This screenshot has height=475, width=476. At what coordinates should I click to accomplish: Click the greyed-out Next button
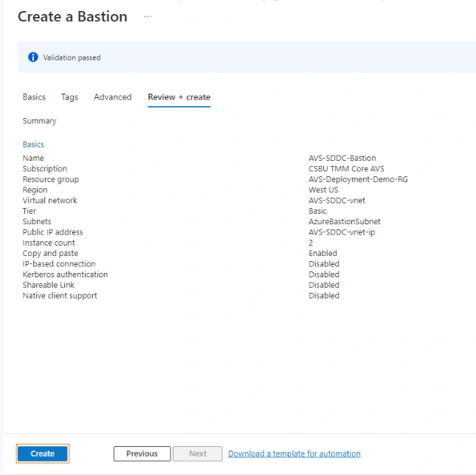click(198, 454)
